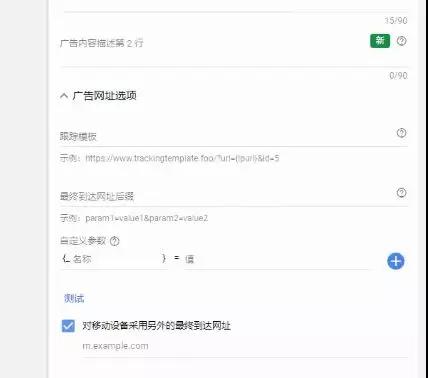Focus the 最终到达网址后缀 input field

(x=227, y=196)
